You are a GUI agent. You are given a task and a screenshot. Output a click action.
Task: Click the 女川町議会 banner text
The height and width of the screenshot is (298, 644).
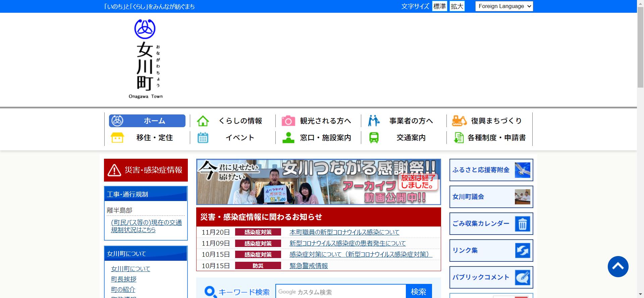[x=468, y=197]
